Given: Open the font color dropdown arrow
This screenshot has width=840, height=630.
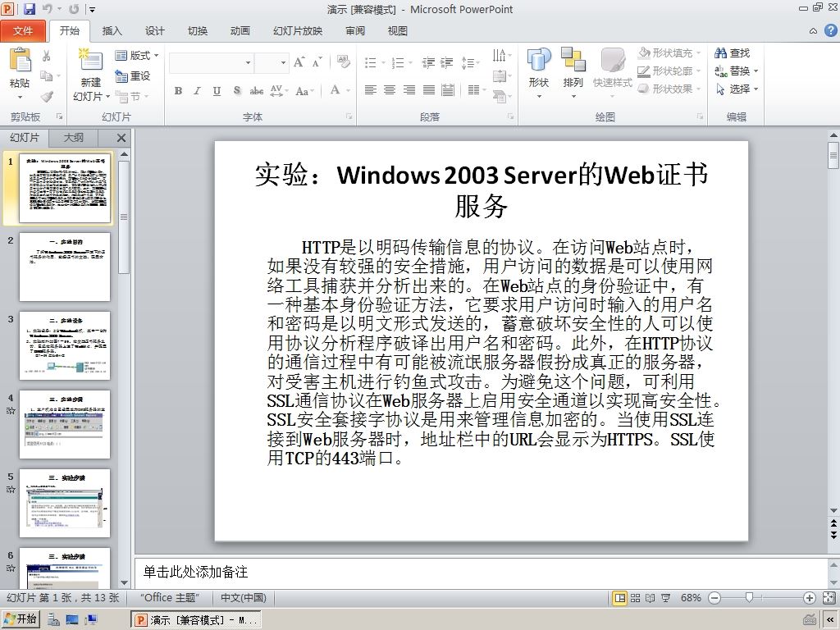Looking at the screenshot, I should tap(348, 90).
